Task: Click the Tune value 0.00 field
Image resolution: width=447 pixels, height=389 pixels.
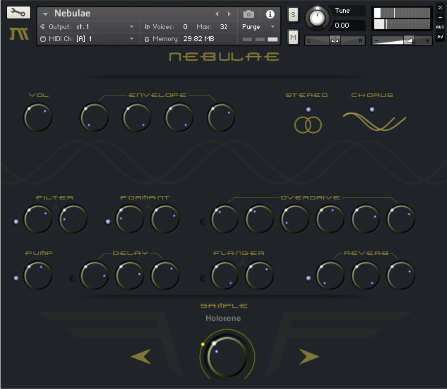Action: point(348,25)
